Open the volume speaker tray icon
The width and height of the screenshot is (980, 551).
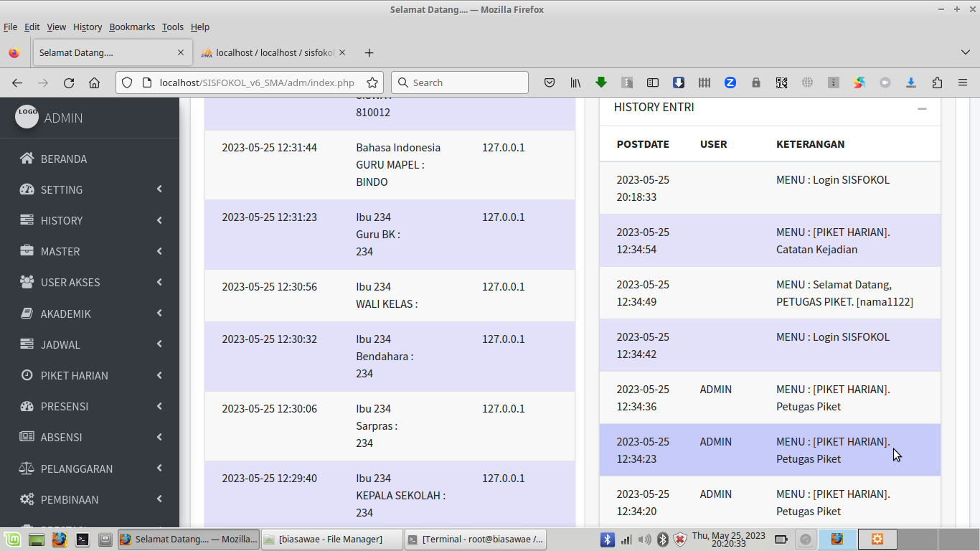pyautogui.click(x=644, y=539)
